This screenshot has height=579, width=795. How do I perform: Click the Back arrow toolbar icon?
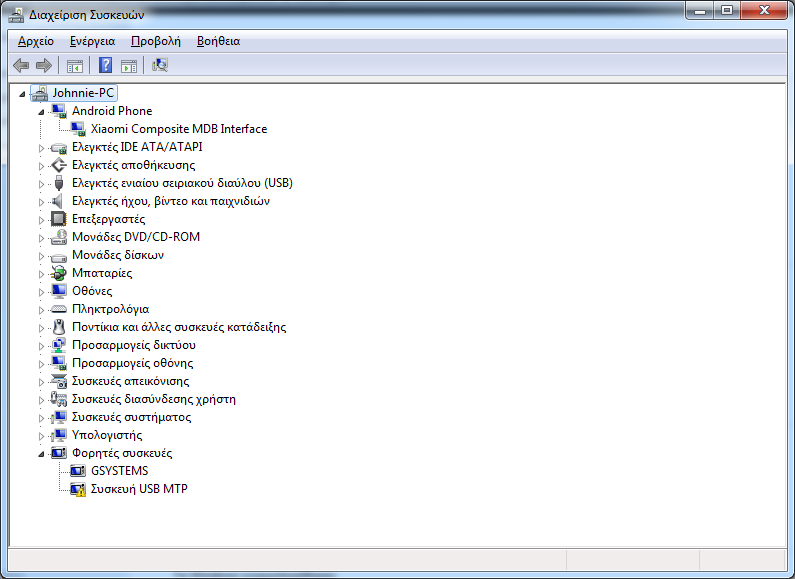21,66
